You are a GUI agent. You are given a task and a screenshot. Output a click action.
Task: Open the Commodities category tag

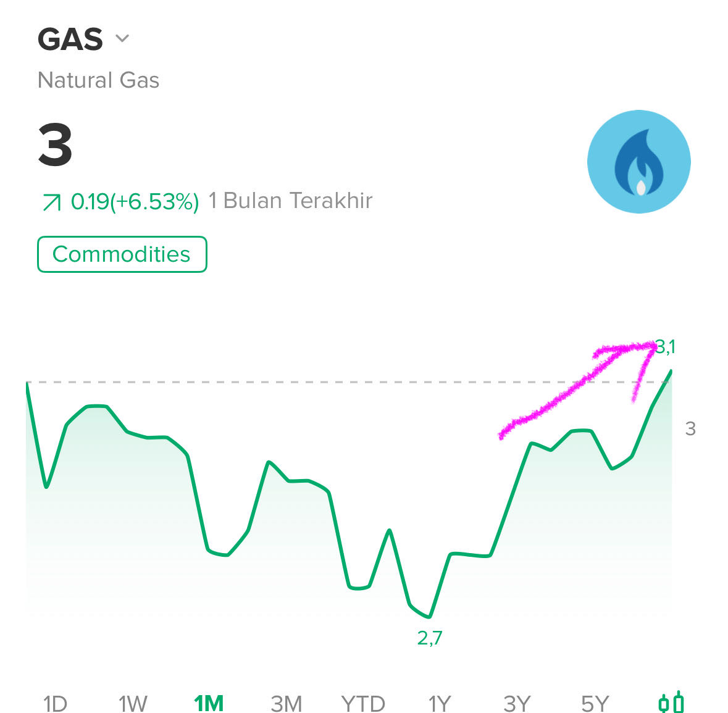pyautogui.click(x=122, y=254)
